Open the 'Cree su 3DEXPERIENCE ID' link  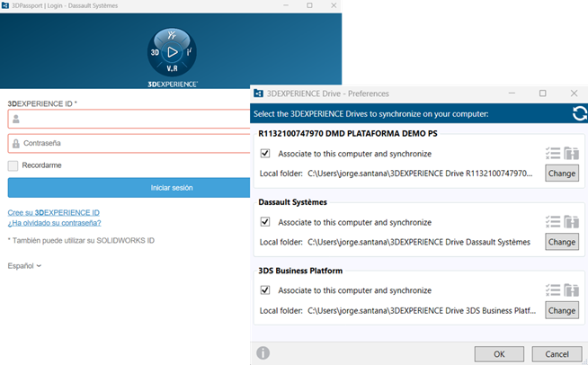tap(53, 212)
